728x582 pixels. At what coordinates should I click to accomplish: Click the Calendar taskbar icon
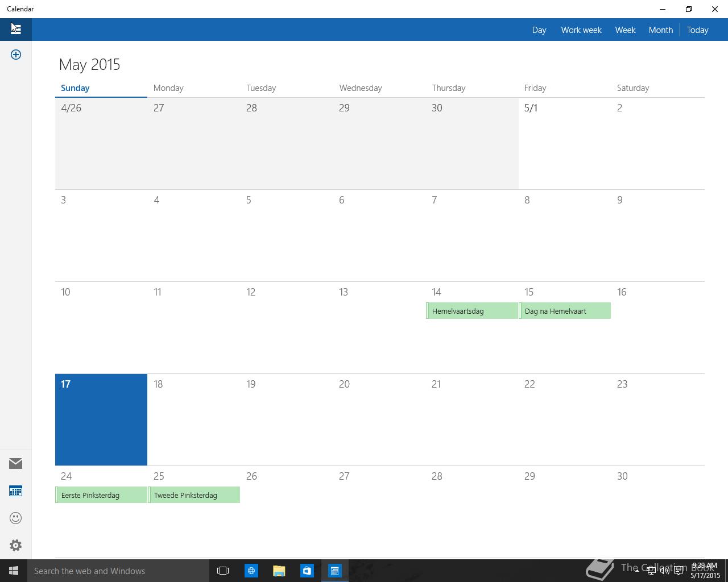pos(334,571)
